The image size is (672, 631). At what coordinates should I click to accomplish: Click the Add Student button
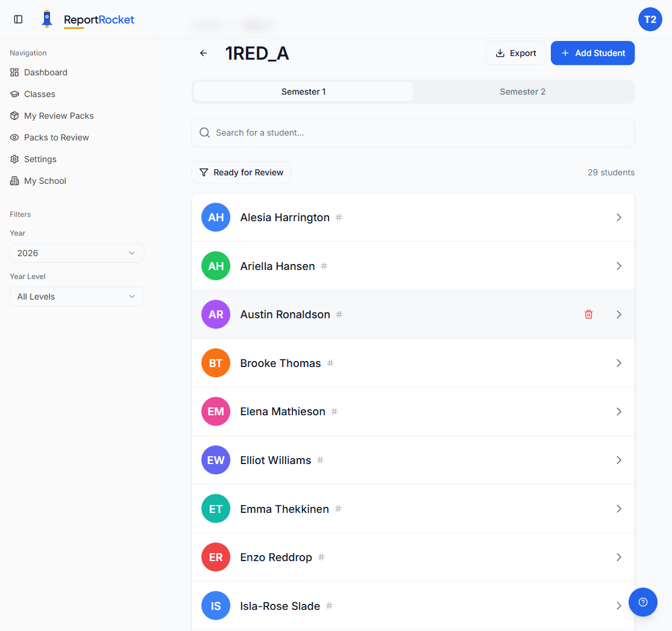coord(592,53)
